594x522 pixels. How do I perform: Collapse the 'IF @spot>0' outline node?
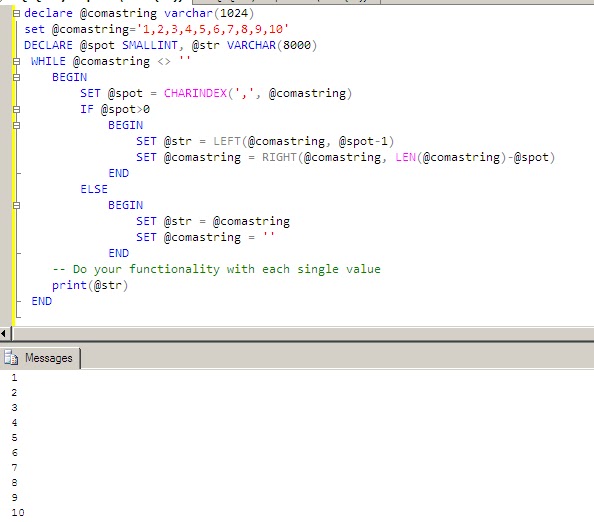pos(16,109)
